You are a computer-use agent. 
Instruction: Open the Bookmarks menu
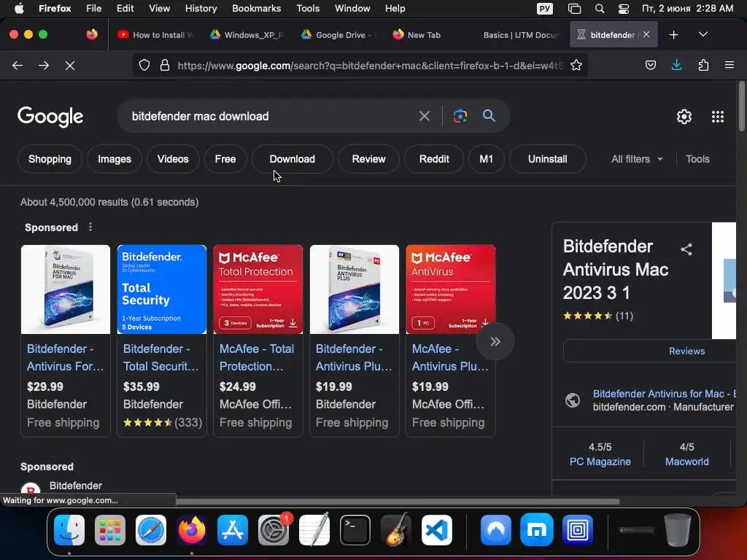(256, 9)
